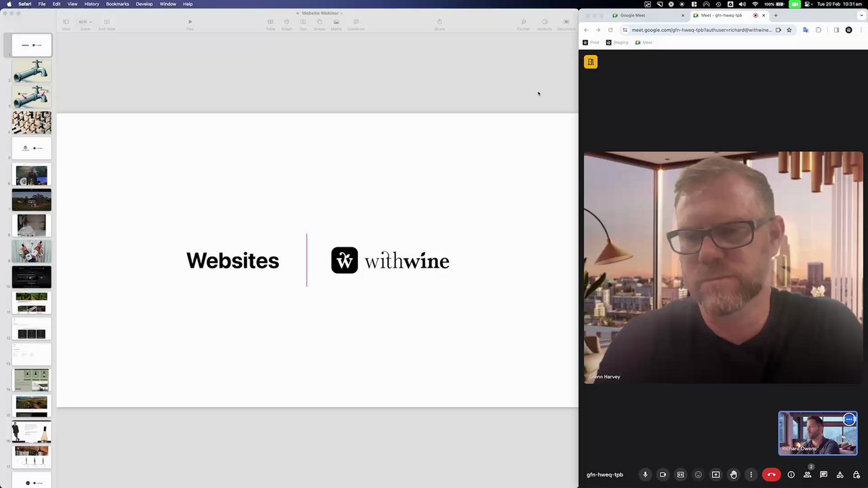Viewport: 868px width, 488px height.
Task: Open Media menu in Keynote
Action: tap(336, 24)
